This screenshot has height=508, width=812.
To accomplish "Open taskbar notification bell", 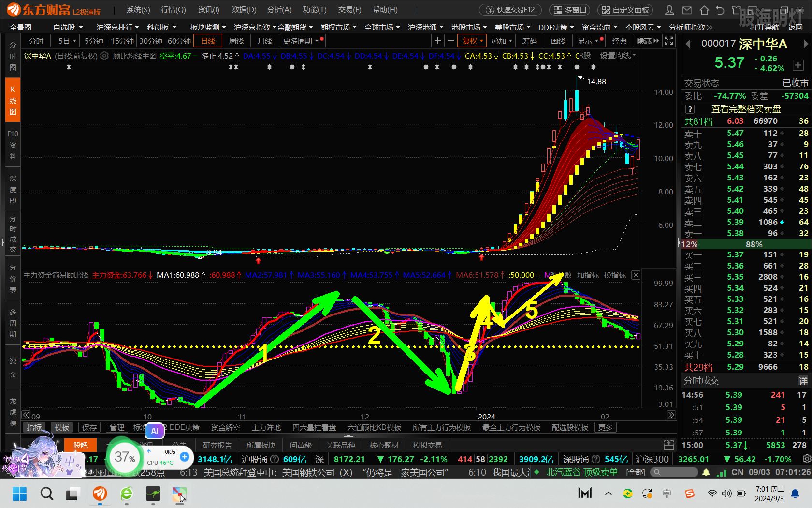I will [795, 493].
